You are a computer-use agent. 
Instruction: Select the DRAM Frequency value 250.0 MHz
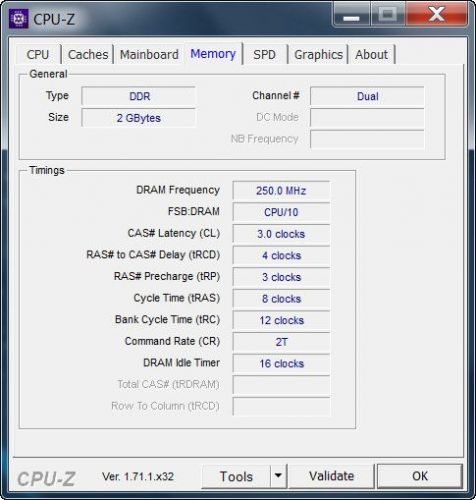(281, 191)
